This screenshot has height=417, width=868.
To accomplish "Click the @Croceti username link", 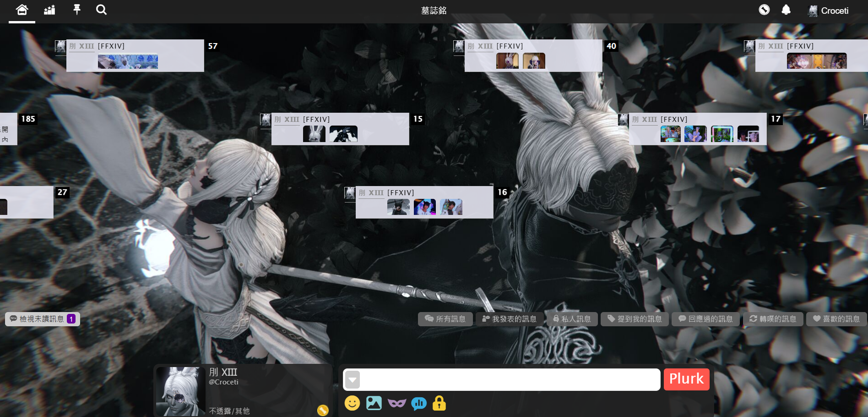I will [x=223, y=382].
